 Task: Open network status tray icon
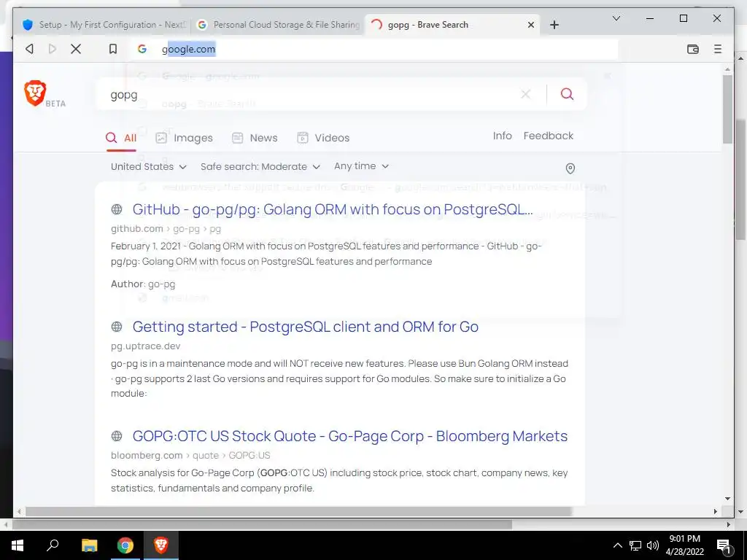pyautogui.click(x=635, y=545)
